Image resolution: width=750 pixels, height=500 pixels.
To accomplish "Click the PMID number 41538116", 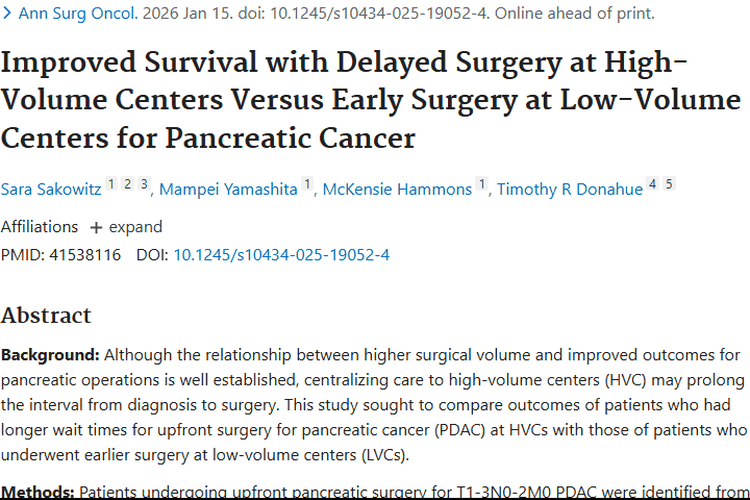I will click(x=84, y=255).
